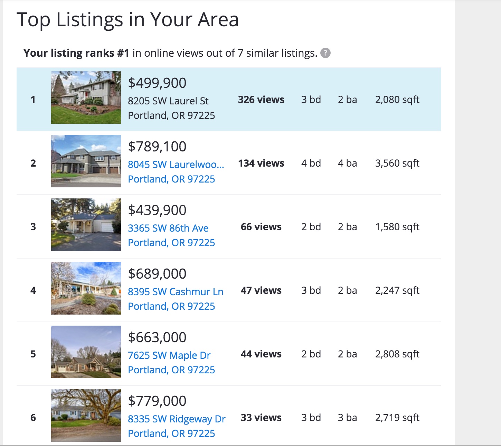Click the $789,100 listing house photo
This screenshot has width=501, height=448.
[86, 161]
